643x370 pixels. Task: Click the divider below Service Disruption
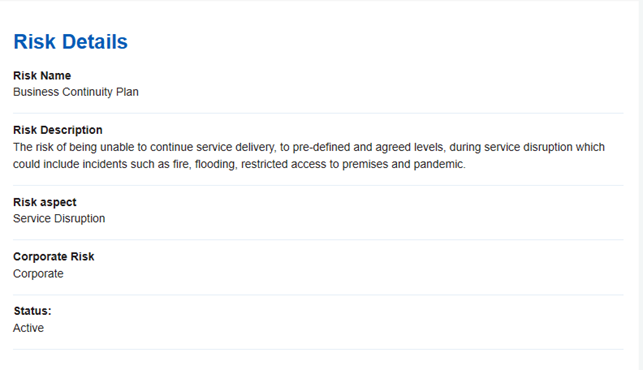[x=318, y=240]
